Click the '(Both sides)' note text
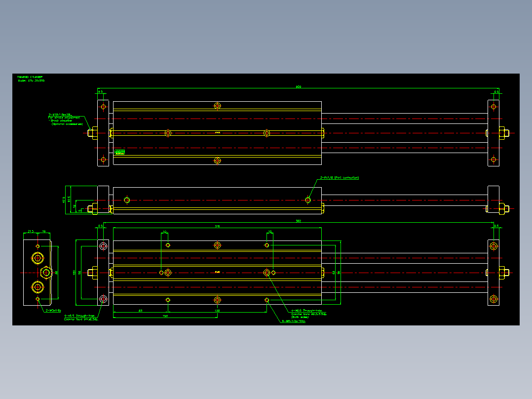Screen dimensions: 532x399 [x=299, y=317]
